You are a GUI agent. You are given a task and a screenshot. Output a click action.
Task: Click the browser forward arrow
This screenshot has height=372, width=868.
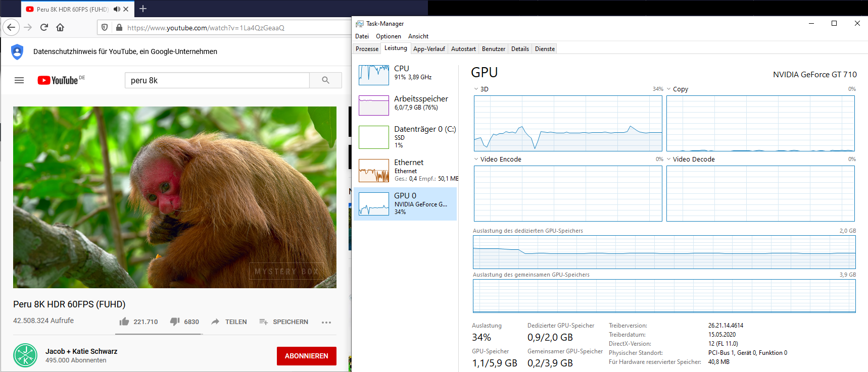(28, 27)
